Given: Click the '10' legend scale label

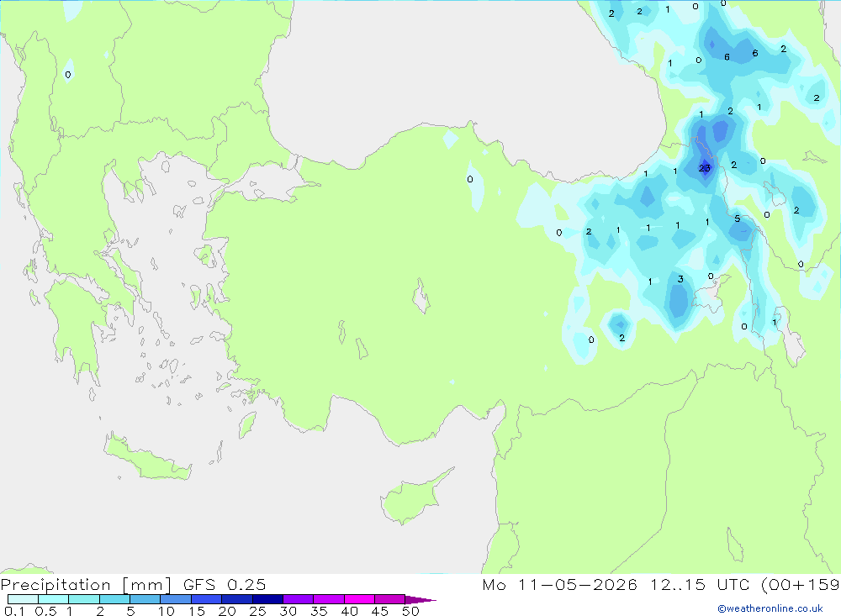Looking at the screenshot, I should point(167,611).
